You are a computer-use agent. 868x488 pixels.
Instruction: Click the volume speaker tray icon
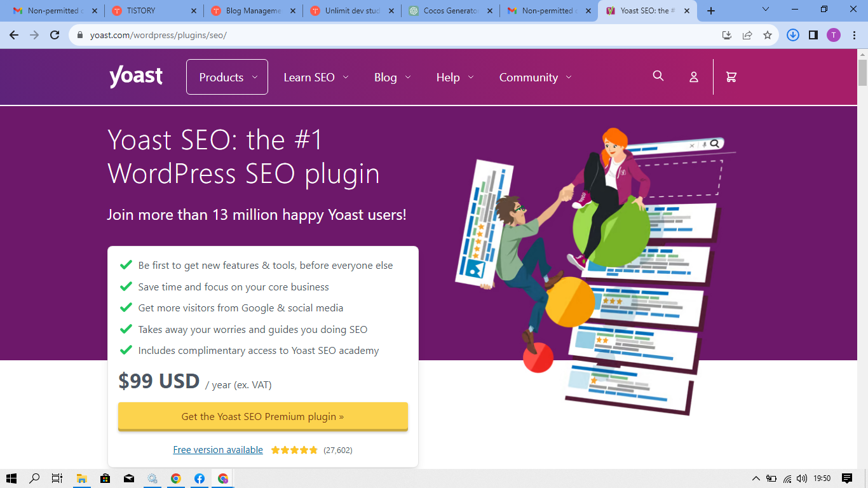[x=801, y=478]
